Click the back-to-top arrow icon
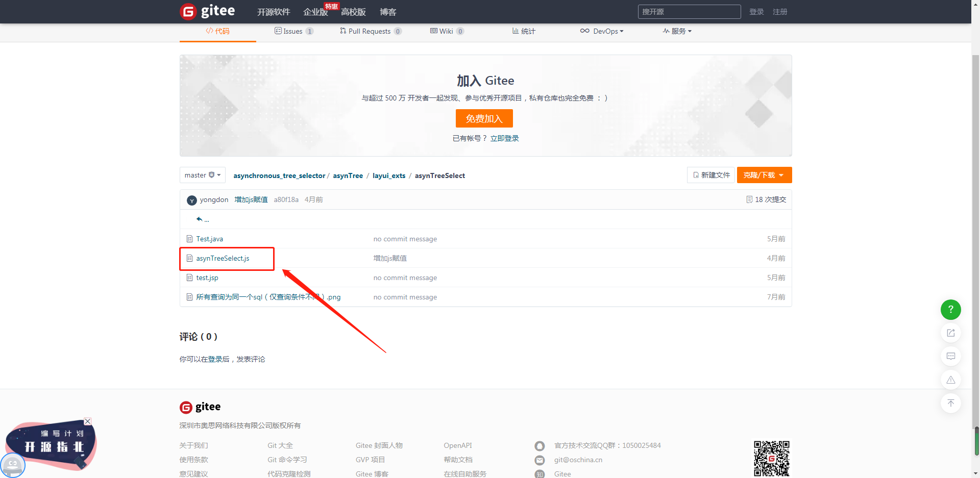The width and height of the screenshot is (980, 478). coord(950,403)
